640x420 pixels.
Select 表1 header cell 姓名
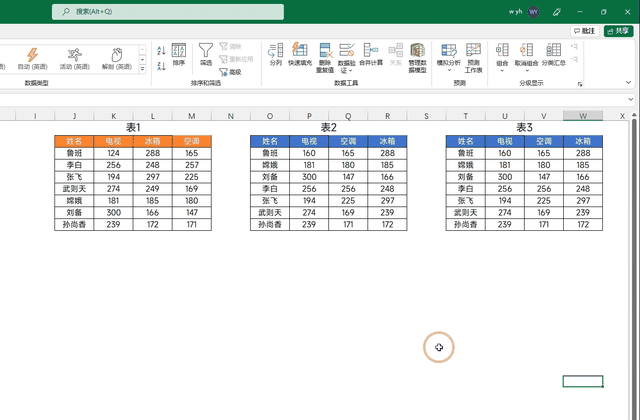[x=74, y=141]
